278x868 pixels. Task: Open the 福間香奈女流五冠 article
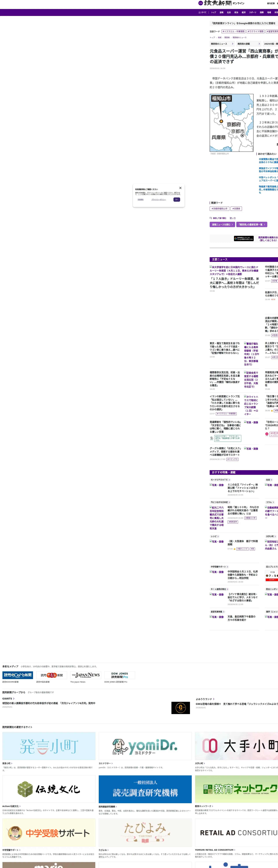[225, 379]
